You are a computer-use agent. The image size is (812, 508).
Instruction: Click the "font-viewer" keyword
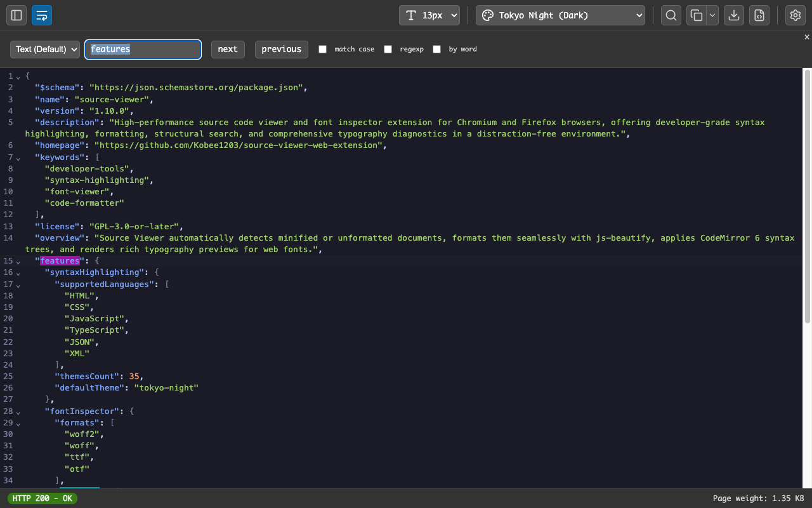[77, 192]
